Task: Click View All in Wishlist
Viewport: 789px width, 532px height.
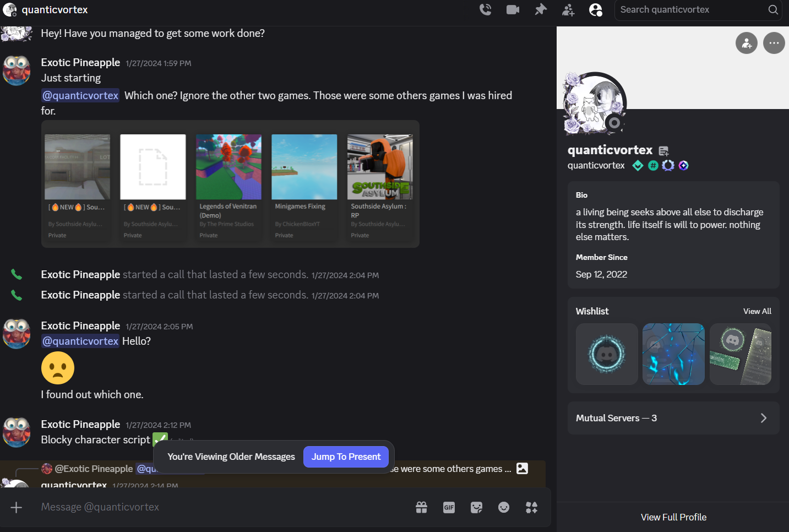Action: pos(757,311)
